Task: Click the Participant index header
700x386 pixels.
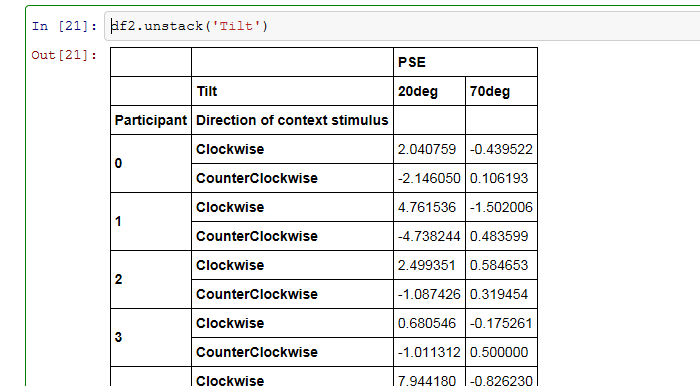Action: [151, 120]
